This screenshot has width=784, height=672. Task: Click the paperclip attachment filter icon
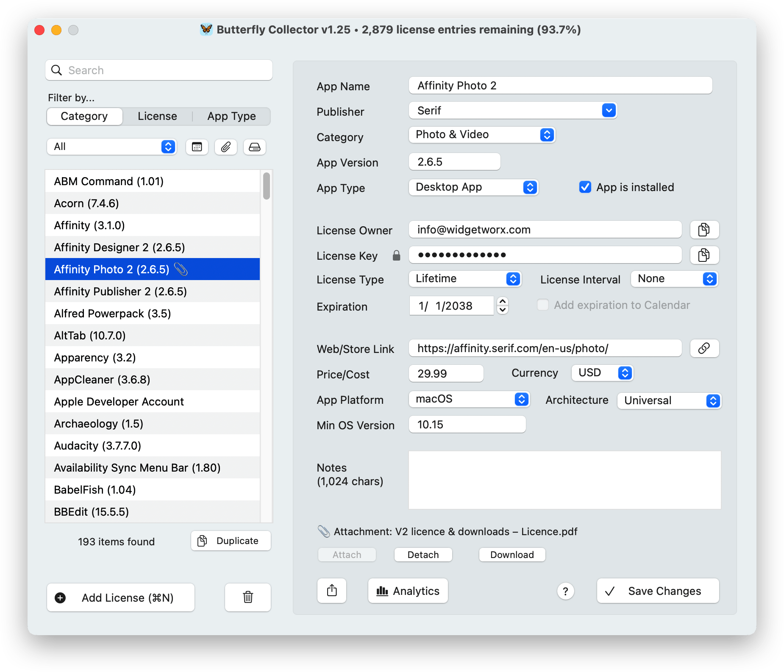click(225, 147)
